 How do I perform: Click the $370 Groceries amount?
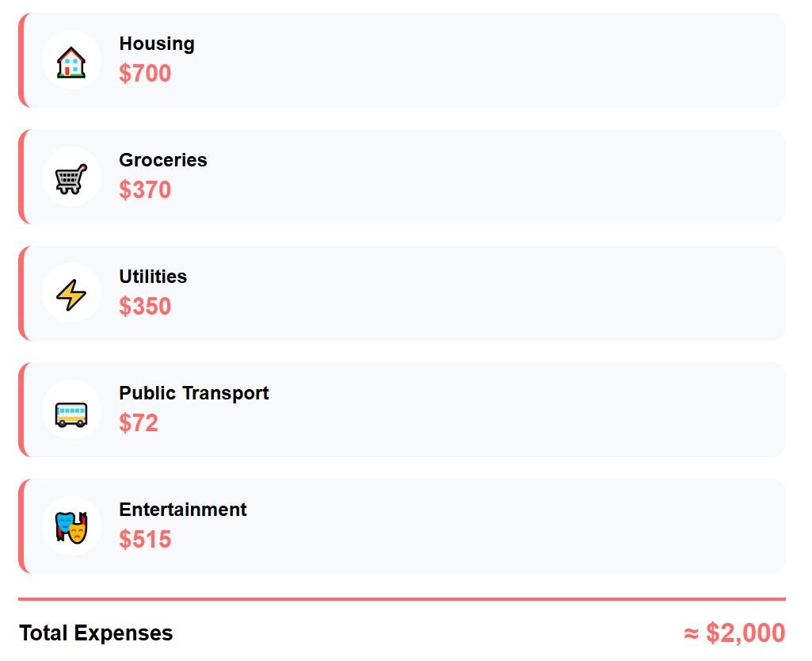(x=145, y=190)
